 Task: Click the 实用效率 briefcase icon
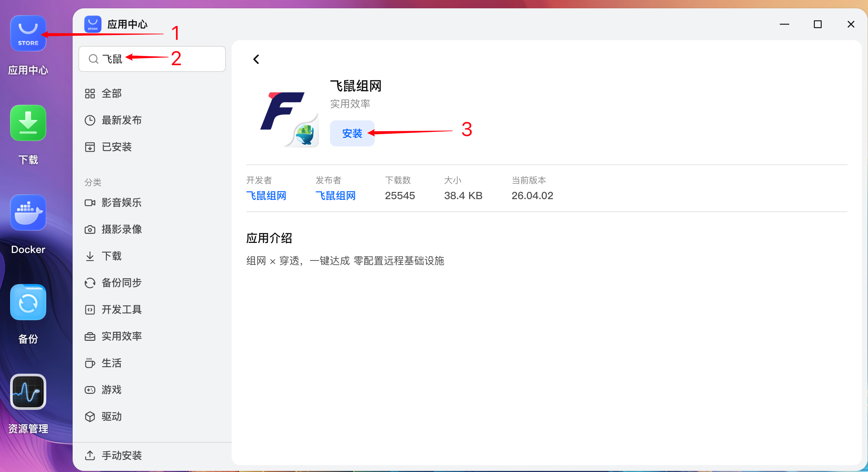(90, 336)
